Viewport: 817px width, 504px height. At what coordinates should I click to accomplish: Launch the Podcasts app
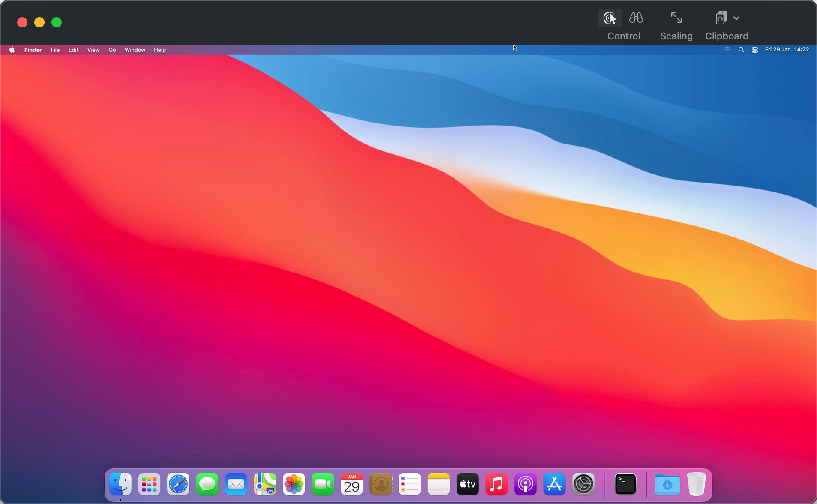pos(525,484)
